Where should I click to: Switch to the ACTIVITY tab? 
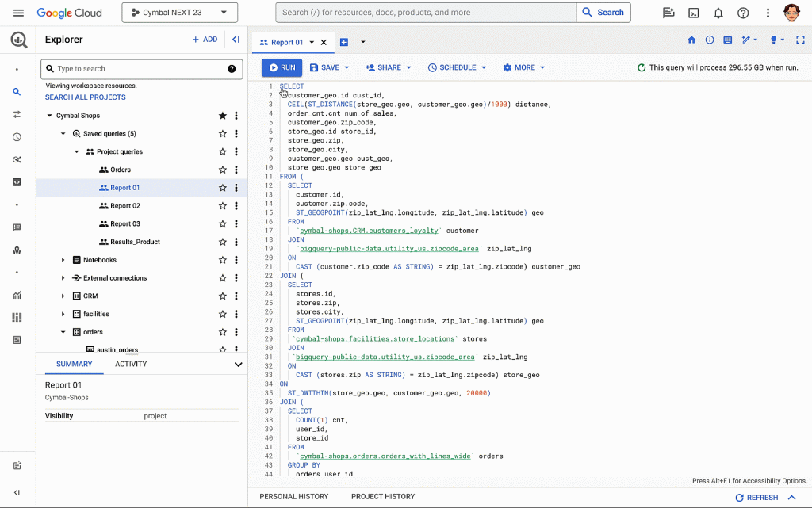[x=131, y=365]
